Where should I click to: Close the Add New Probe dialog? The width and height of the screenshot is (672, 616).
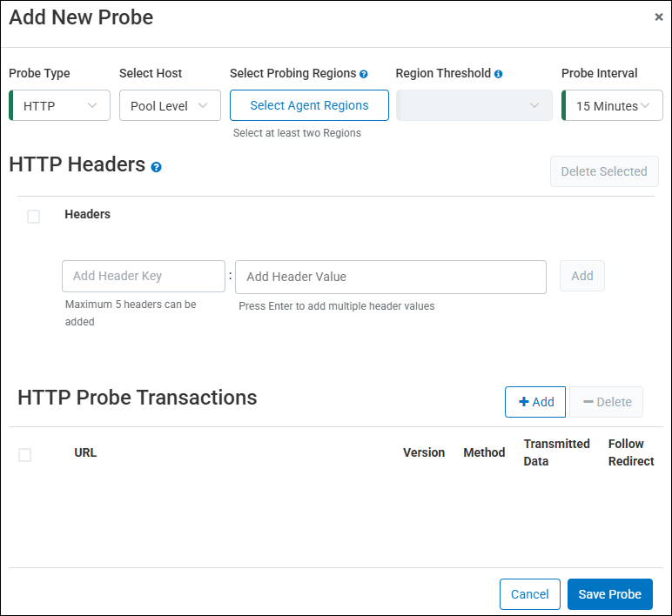[659, 17]
